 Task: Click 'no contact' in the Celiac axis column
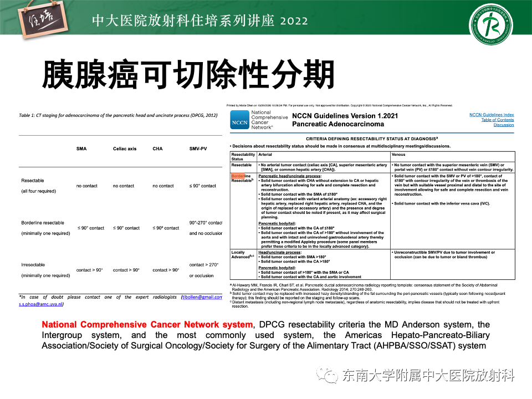[124, 186]
